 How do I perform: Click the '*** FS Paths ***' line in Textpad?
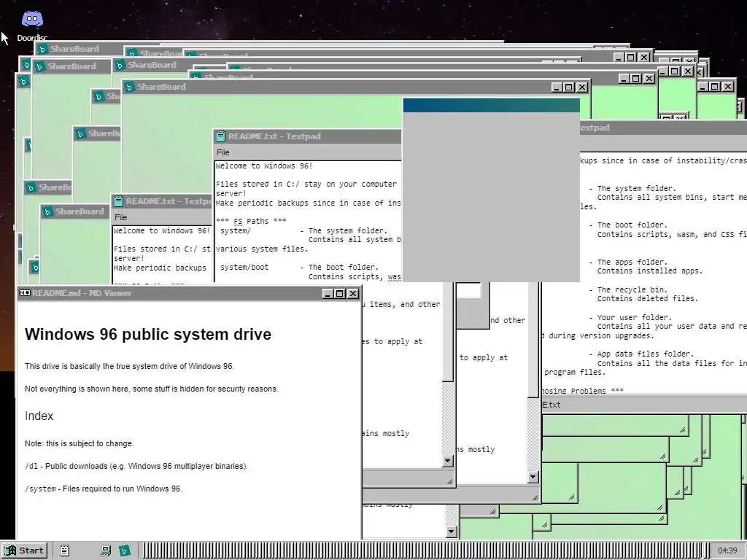251,221
